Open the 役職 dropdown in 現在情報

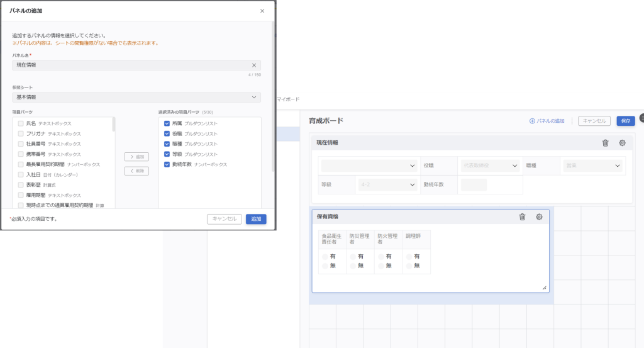(491, 166)
